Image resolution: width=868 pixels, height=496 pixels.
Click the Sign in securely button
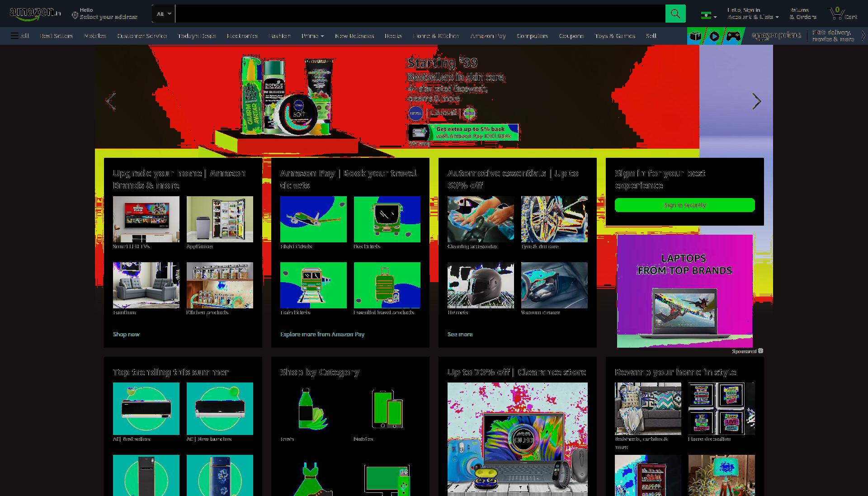coord(684,205)
